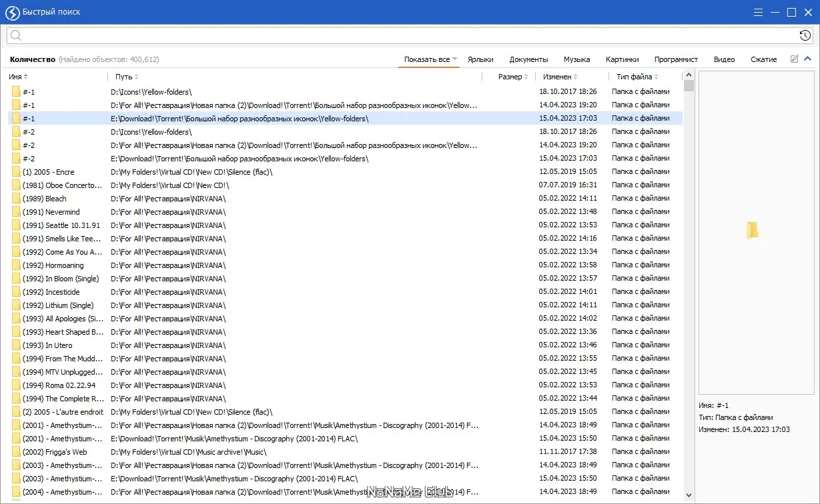Toggle sort by Изменен date column
This screenshot has width=820, height=504.
(575, 77)
